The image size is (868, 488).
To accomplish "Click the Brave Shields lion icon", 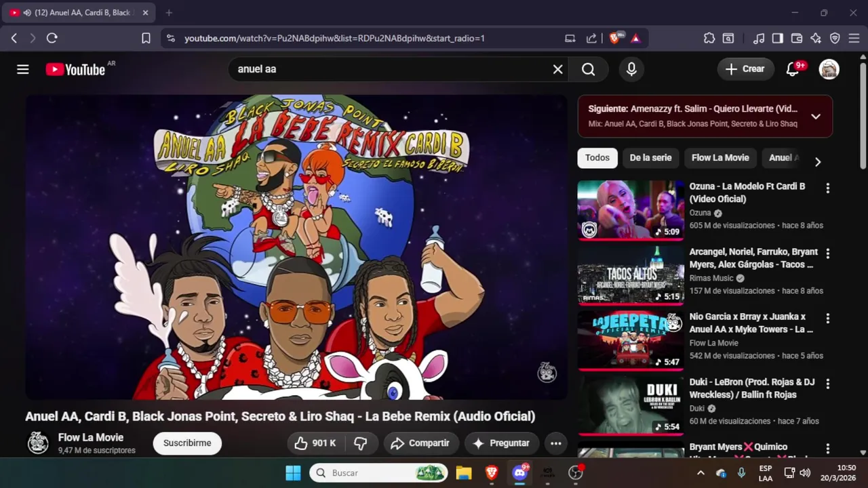I will tap(616, 39).
